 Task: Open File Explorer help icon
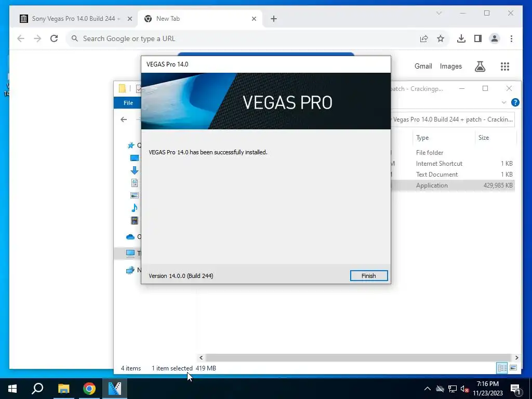[515, 102]
